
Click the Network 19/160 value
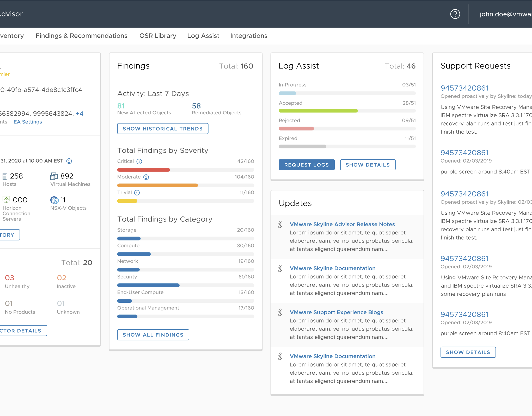(x=246, y=261)
